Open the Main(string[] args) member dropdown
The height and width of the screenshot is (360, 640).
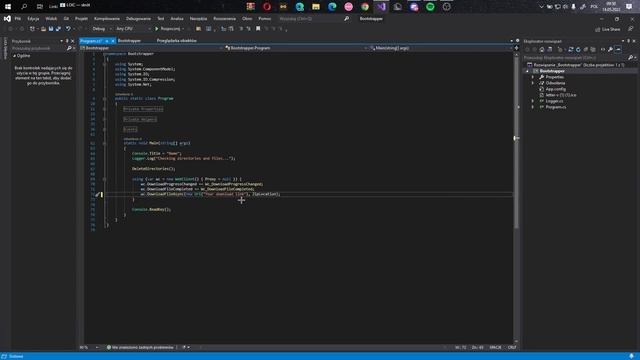tap(441, 48)
